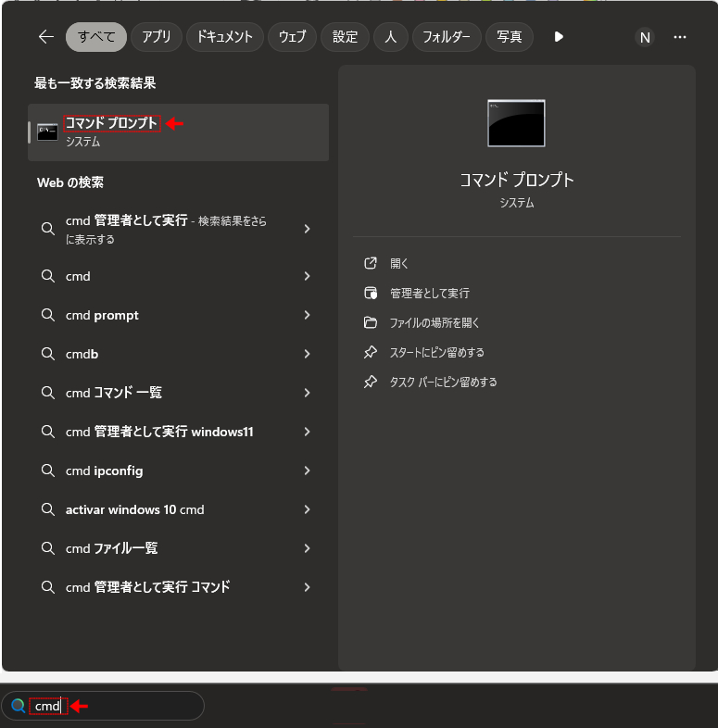Click the taskbar search box containing cmd
The width and height of the screenshot is (718, 728).
[x=103, y=706]
